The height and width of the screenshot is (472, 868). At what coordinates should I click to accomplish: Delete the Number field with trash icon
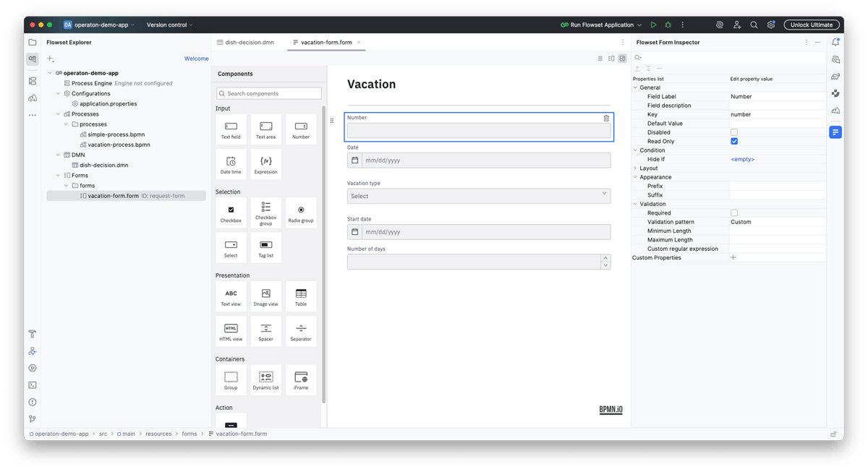606,118
